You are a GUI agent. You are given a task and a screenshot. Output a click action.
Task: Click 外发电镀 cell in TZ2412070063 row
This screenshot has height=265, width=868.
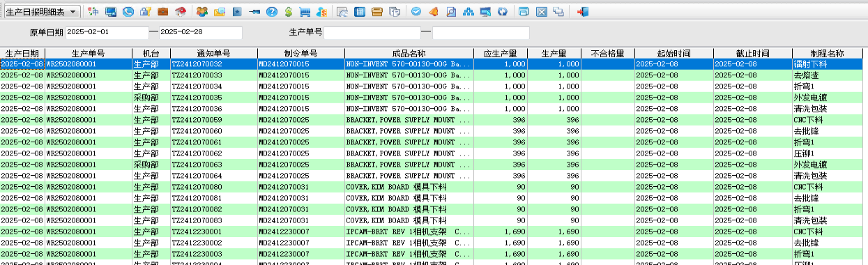828,164
